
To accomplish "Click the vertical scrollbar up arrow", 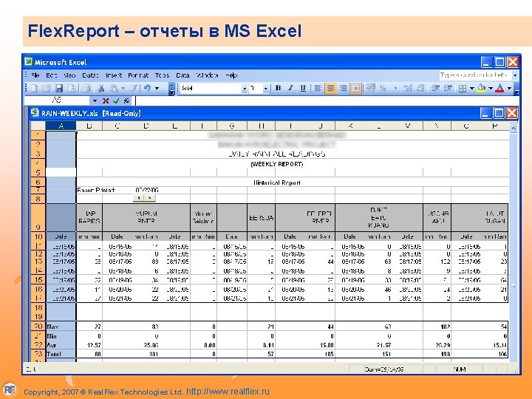I will coord(514,129).
